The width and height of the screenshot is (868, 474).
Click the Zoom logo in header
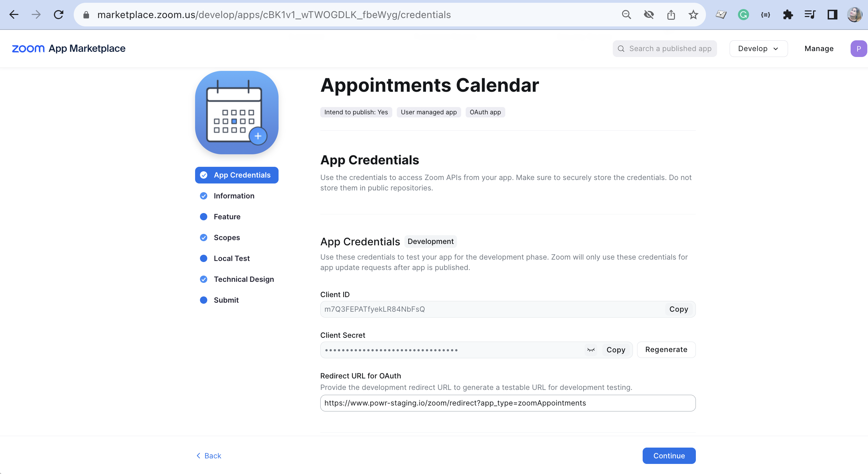click(x=28, y=49)
